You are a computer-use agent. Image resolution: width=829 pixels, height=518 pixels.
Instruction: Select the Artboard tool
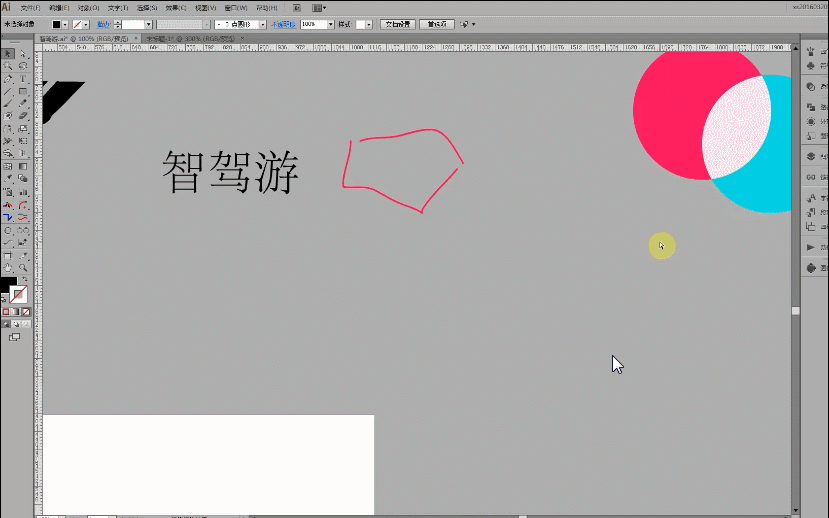[x=7, y=256]
